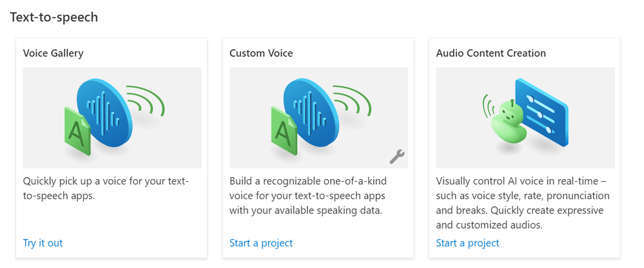
Task: Open the 'Try it out' link
Action: click(x=43, y=243)
